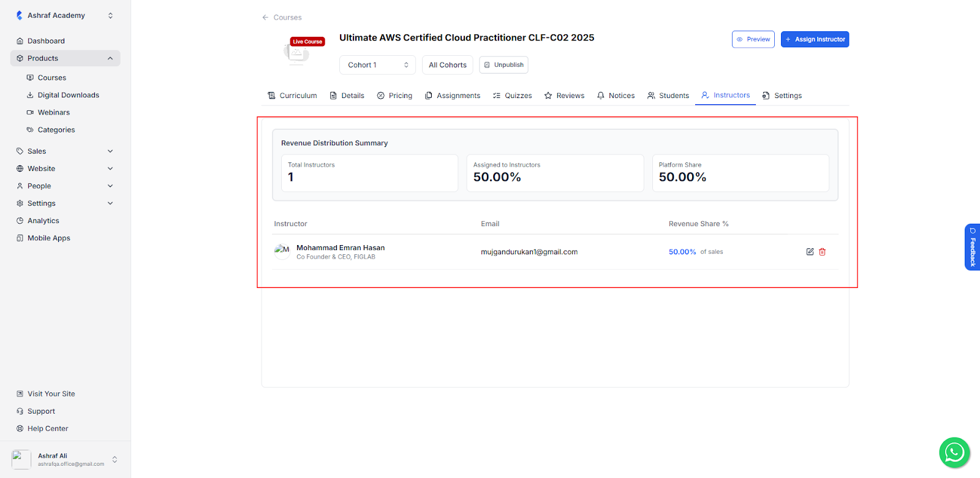Open Analytics from the sidebar

tap(43, 221)
